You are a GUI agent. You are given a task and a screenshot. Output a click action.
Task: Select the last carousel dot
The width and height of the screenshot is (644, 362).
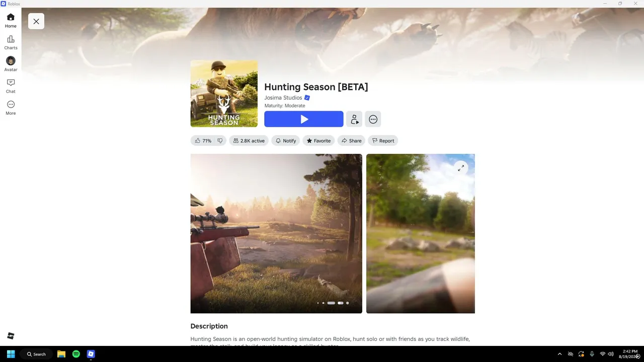[x=348, y=303]
